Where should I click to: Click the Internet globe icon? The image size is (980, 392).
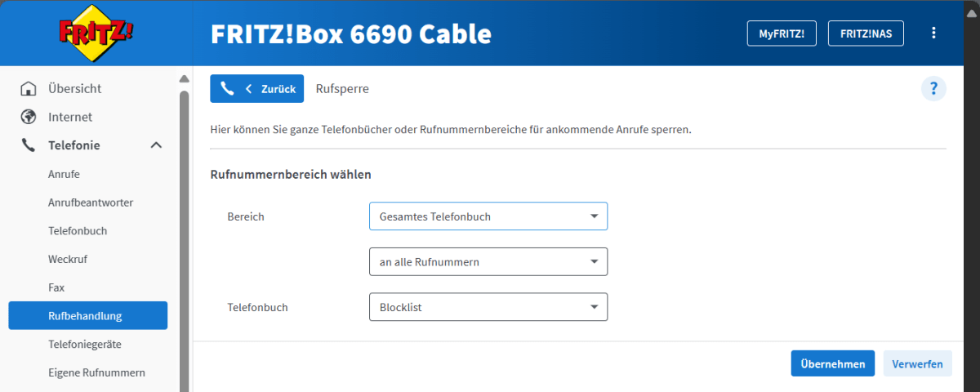(29, 117)
